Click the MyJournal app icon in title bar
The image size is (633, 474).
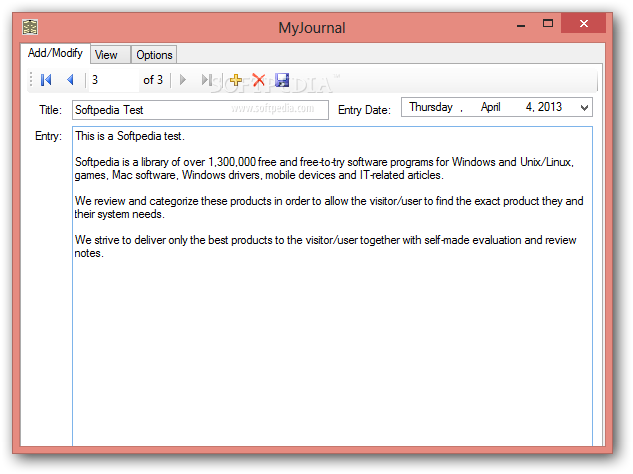(x=30, y=27)
